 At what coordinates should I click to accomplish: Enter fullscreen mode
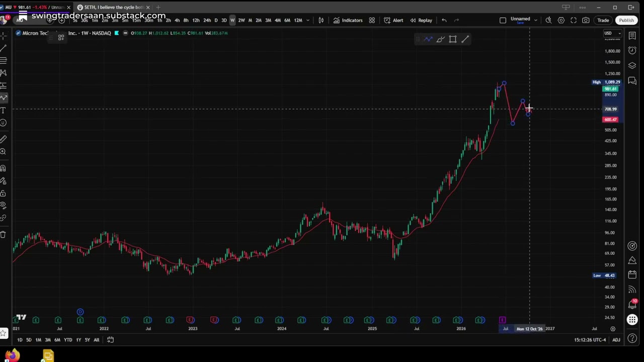(x=574, y=20)
